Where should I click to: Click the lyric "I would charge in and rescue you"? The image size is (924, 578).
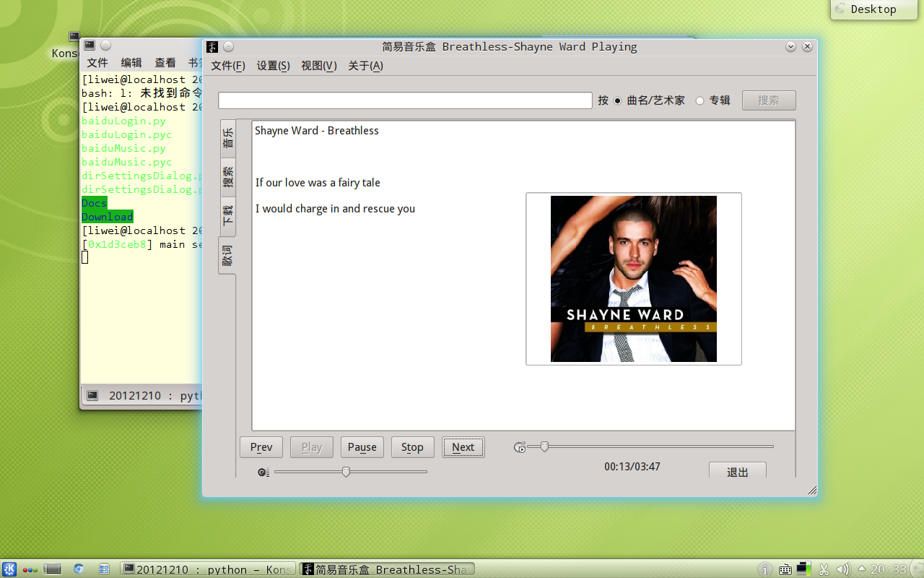click(335, 209)
